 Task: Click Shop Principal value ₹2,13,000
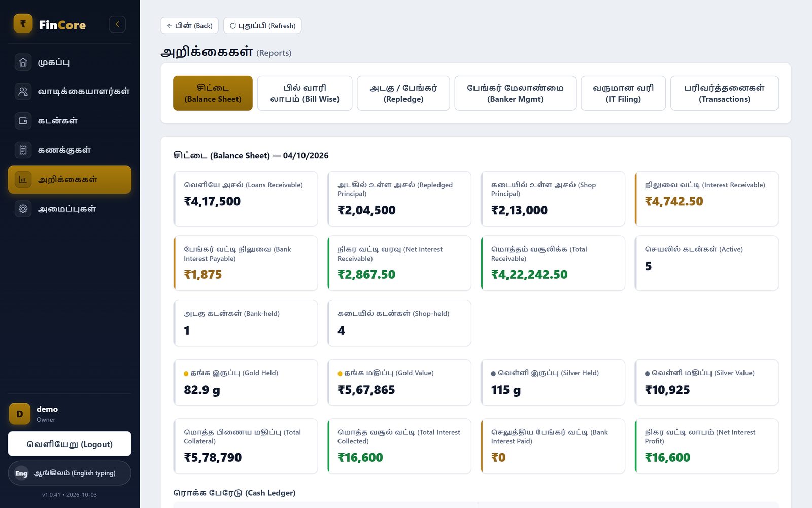pos(519,210)
